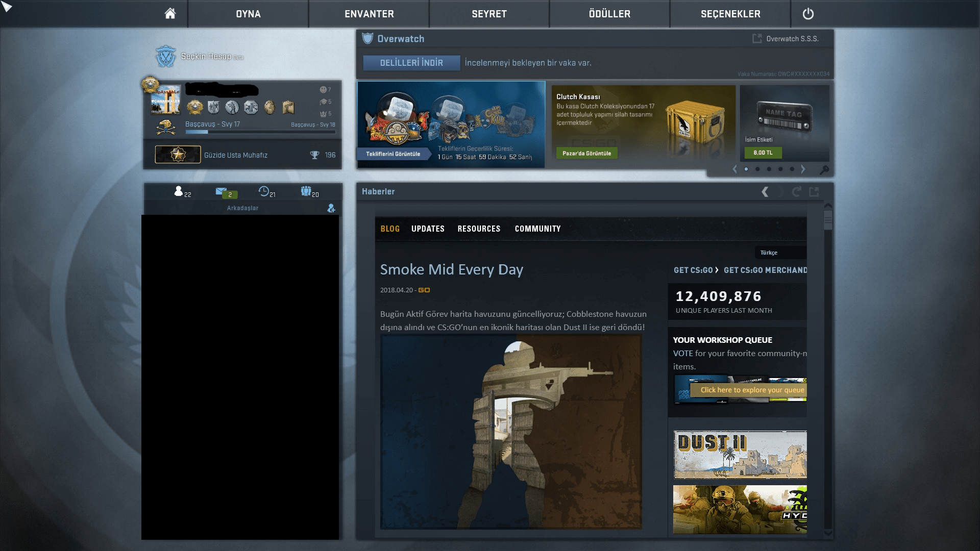Open the OYNA play menu

[x=248, y=14]
